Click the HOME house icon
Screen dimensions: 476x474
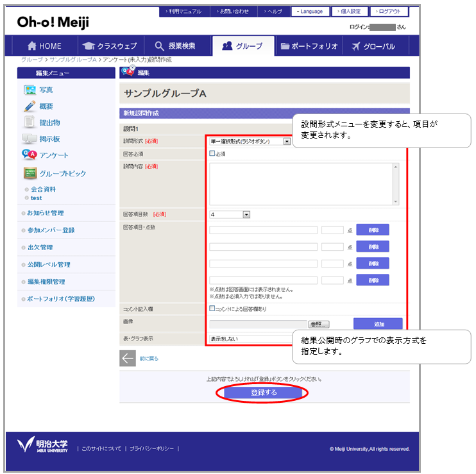31,46
